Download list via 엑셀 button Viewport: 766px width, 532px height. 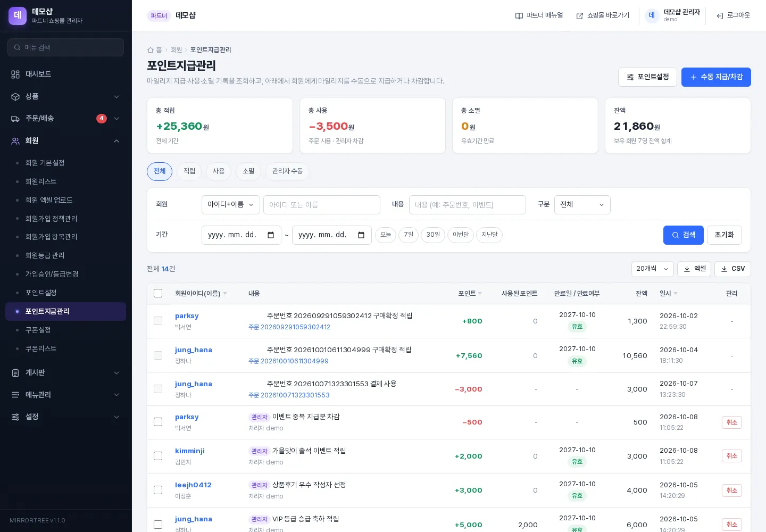tap(694, 269)
